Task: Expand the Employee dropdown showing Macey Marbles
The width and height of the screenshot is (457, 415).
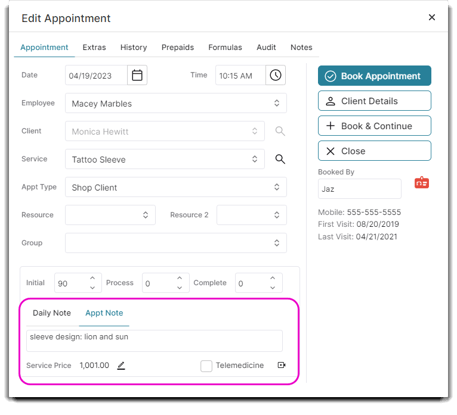Action: [176, 103]
